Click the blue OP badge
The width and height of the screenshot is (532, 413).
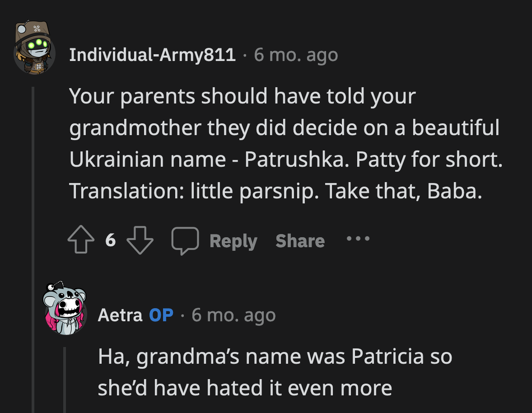click(x=160, y=315)
